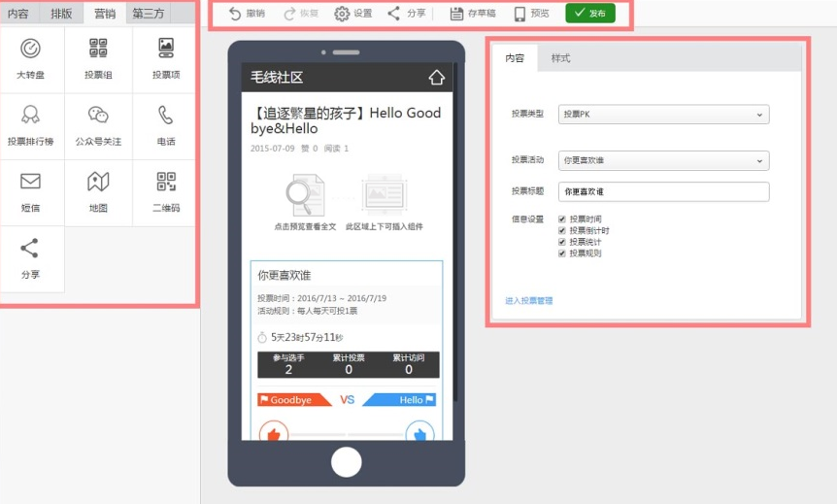This screenshot has width=837, height=504.
Task: Select the 短信 SMS envelope component
Action: click(31, 192)
